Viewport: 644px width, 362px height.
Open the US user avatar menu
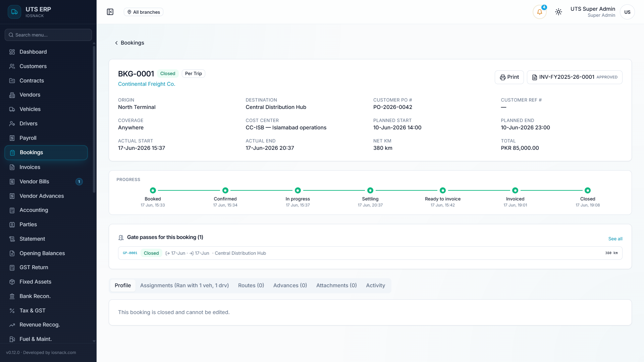(627, 12)
